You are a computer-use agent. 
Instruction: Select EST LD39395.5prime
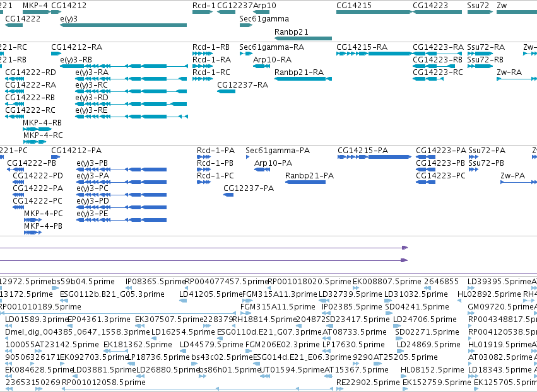pyautogui.click(x=499, y=282)
